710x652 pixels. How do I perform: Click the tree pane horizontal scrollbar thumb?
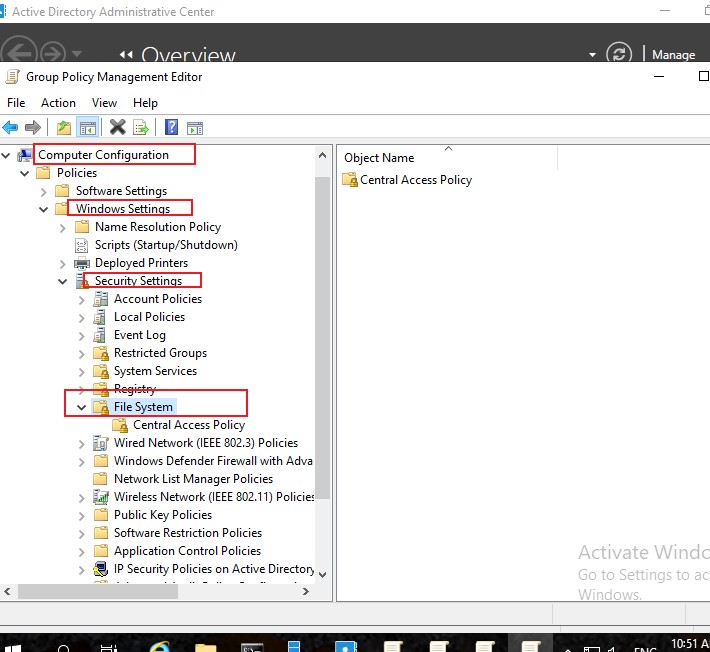[x=98, y=591]
